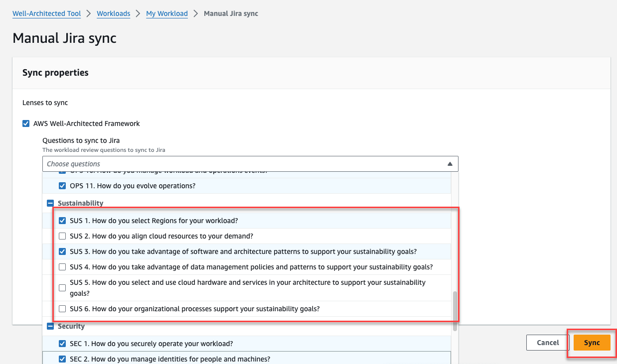Collapse the Sustainability question group

[50, 203]
